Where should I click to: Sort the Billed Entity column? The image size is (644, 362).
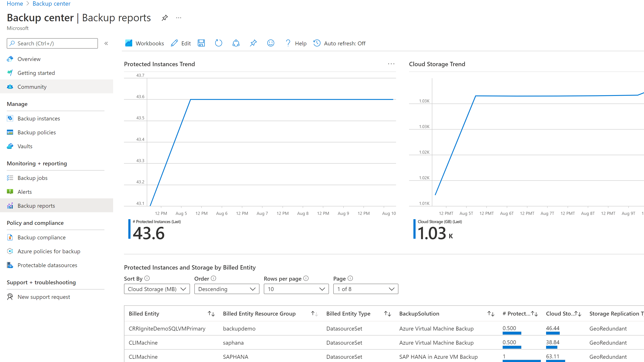point(211,314)
